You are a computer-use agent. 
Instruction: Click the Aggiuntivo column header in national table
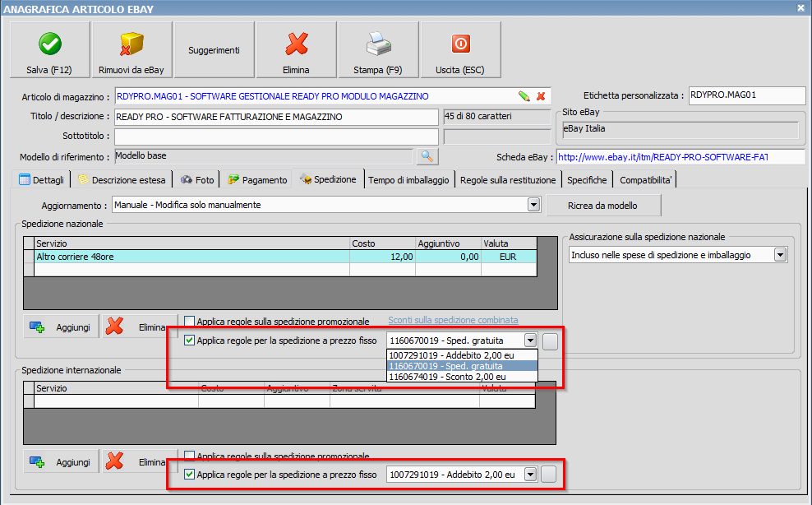pyautogui.click(x=449, y=243)
